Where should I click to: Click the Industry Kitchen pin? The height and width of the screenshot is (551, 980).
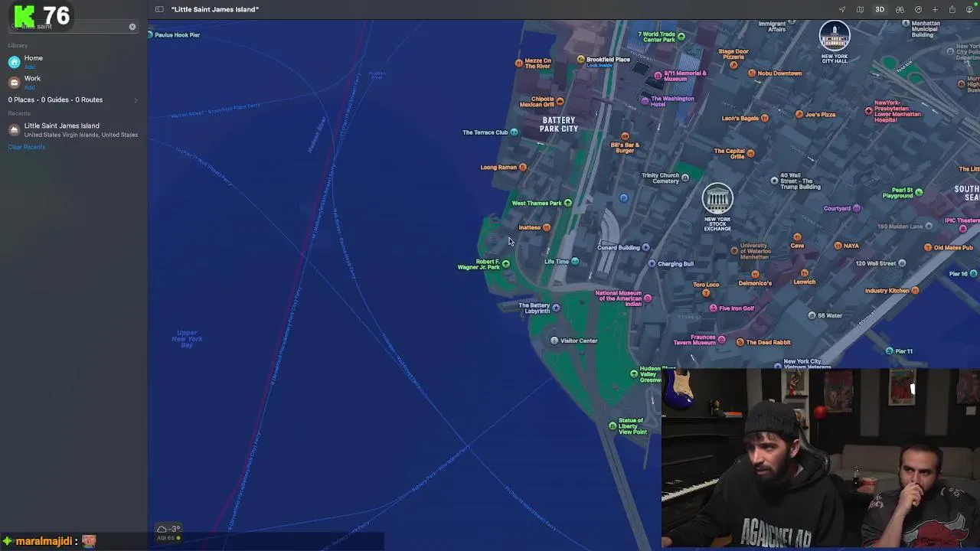point(915,291)
